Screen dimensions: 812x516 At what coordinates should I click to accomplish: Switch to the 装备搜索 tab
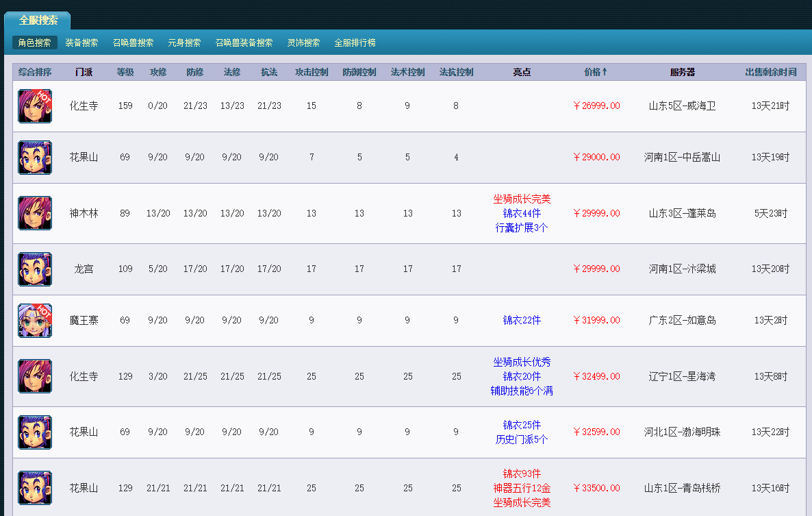81,42
